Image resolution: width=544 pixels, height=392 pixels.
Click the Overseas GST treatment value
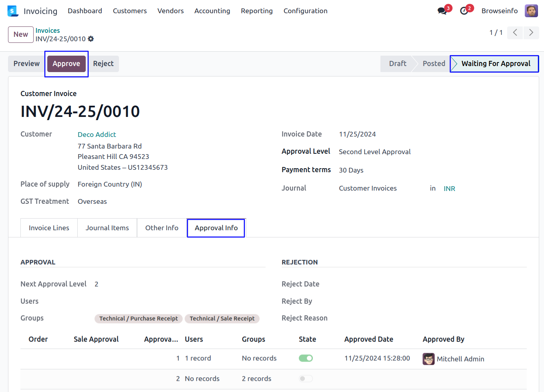click(92, 201)
